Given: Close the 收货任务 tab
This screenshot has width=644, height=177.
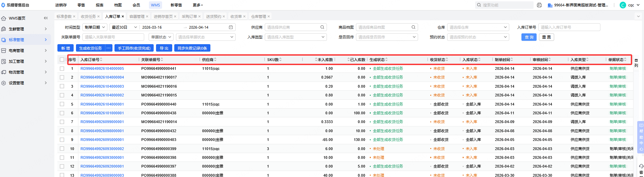Looking at the screenshot, I should pyautogui.click(x=99, y=17).
